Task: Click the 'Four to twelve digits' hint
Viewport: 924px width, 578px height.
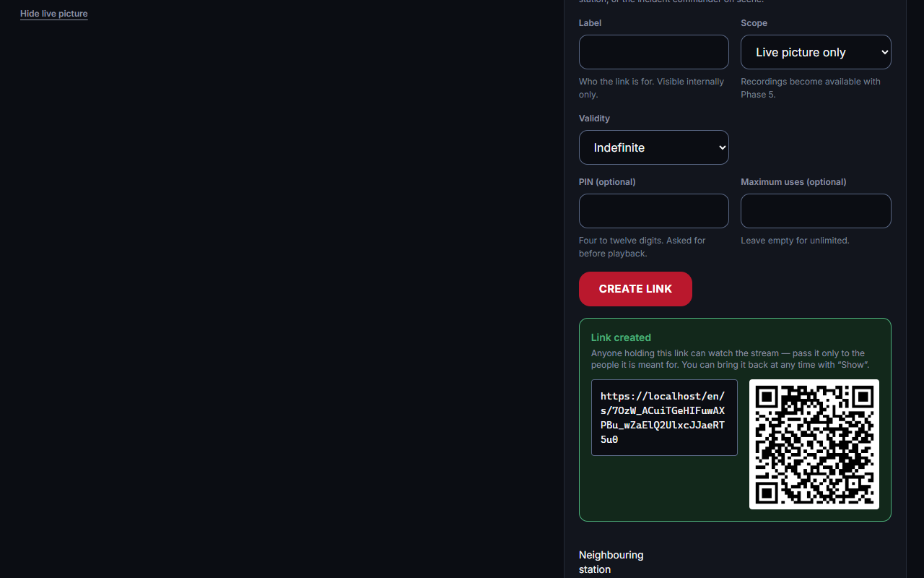Action: tap(642, 247)
